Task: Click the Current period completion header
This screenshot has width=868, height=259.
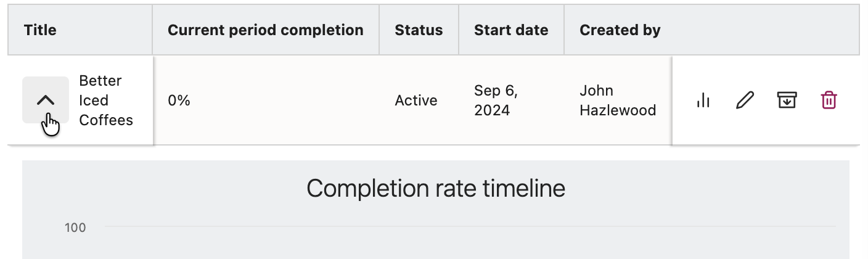Action: tap(265, 30)
